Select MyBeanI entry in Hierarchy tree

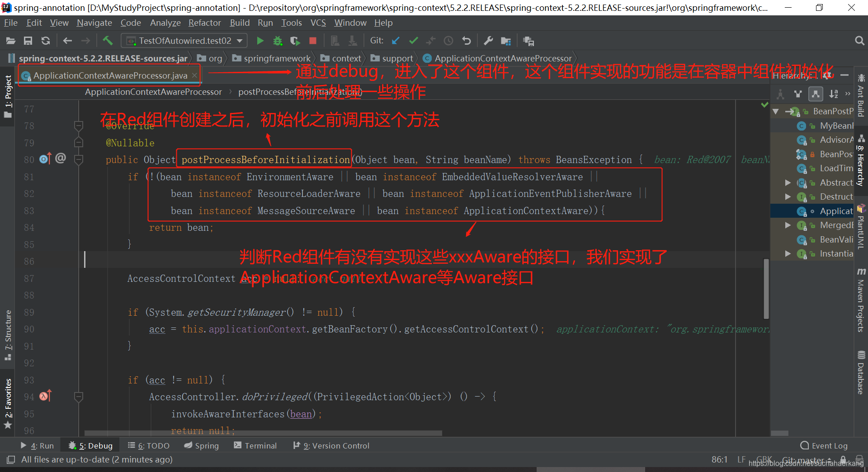[826, 126]
